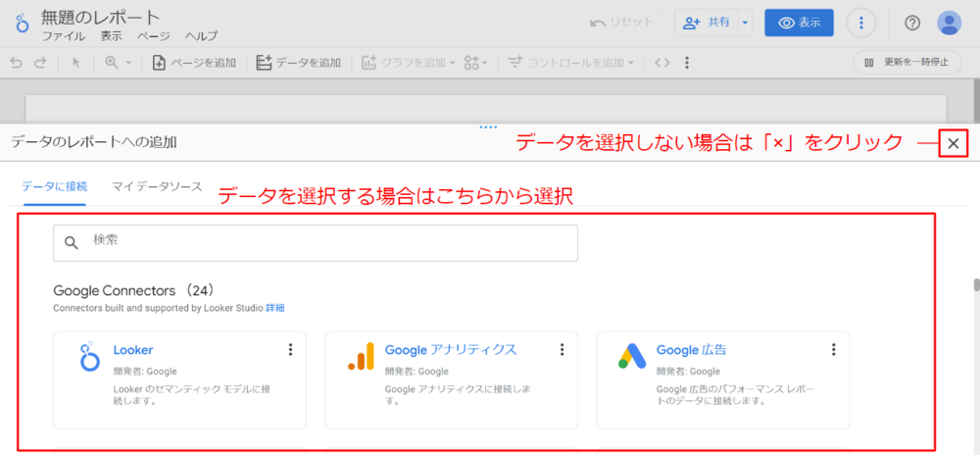
Task: Click the 検索 connector search field
Action: click(x=316, y=243)
